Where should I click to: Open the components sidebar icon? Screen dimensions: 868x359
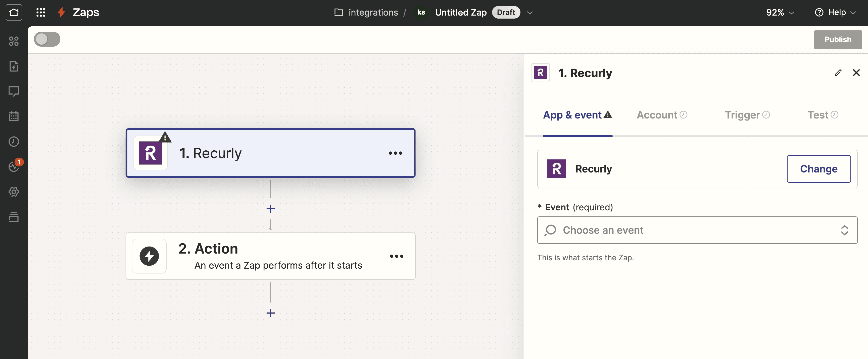click(x=14, y=41)
